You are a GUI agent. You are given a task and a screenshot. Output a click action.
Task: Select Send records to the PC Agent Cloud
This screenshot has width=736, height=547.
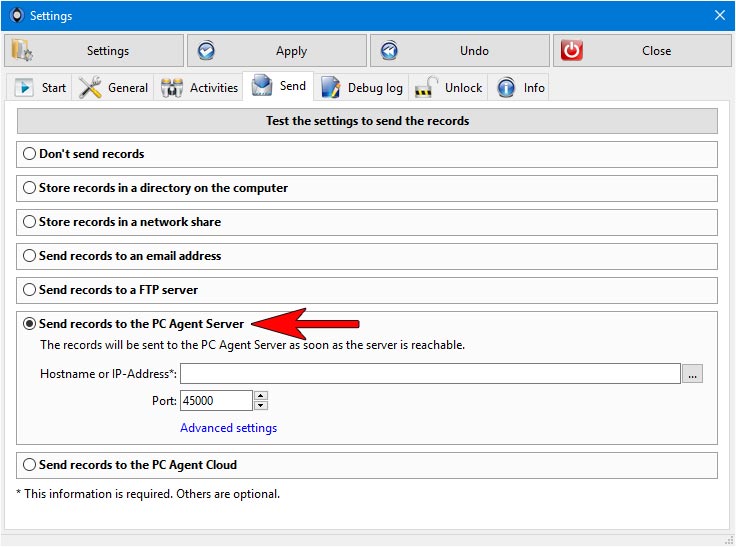30,465
